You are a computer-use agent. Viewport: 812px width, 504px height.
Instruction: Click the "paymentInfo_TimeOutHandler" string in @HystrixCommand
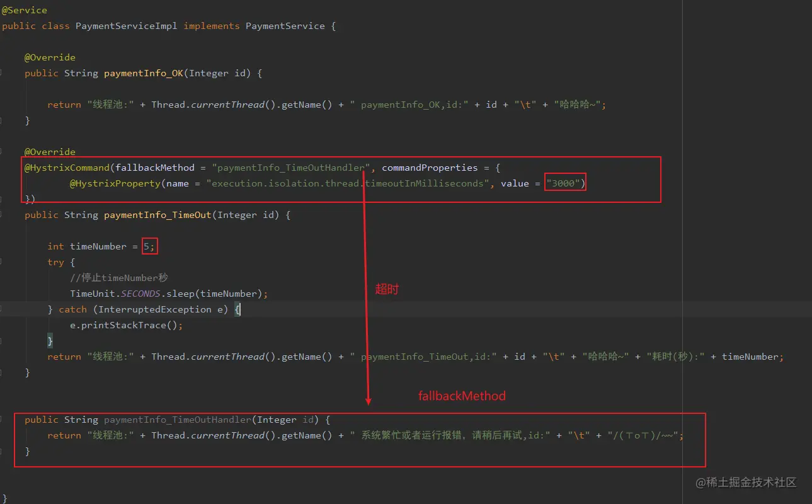point(292,168)
